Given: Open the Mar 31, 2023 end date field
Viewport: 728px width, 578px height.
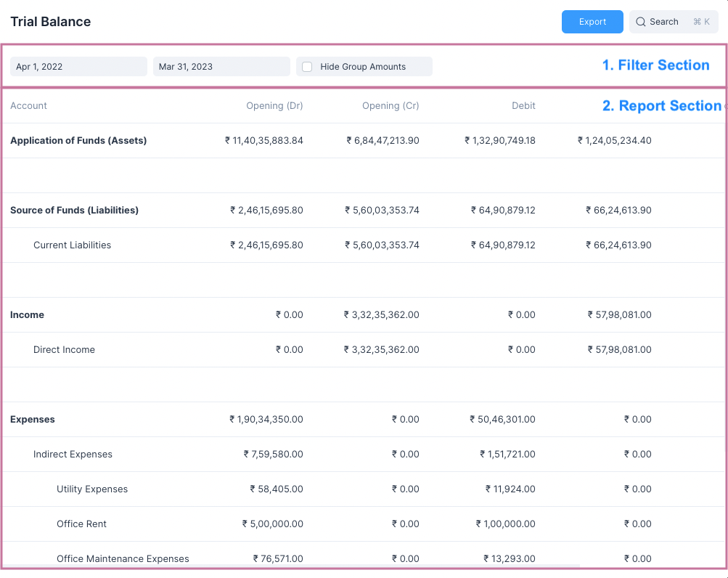Looking at the screenshot, I should coord(221,67).
